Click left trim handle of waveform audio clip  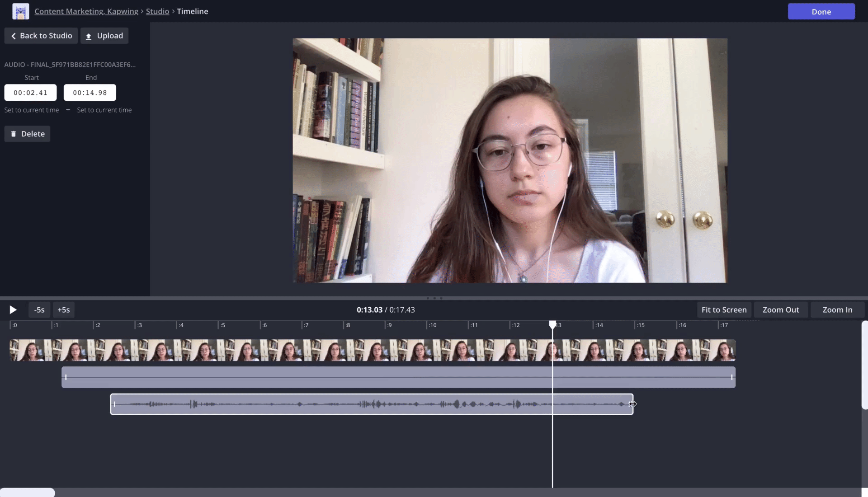tap(114, 404)
